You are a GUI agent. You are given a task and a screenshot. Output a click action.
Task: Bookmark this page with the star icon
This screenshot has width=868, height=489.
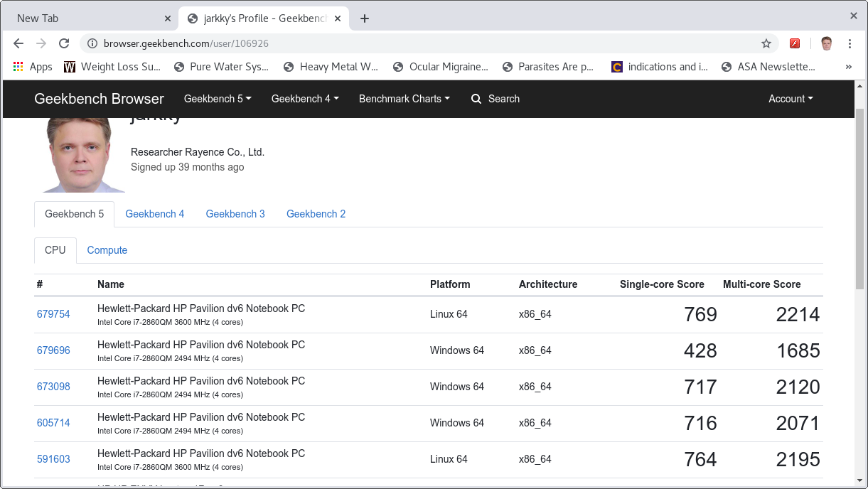click(766, 43)
